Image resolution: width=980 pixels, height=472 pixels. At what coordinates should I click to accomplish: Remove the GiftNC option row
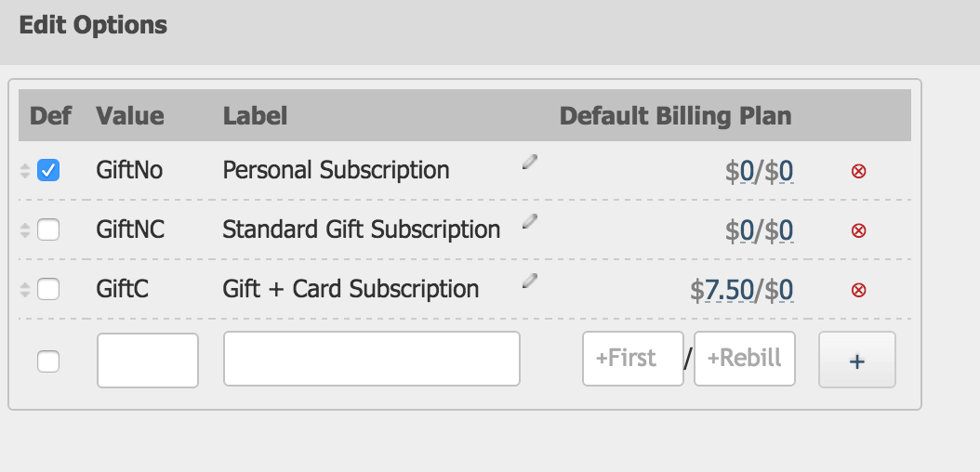(x=859, y=230)
